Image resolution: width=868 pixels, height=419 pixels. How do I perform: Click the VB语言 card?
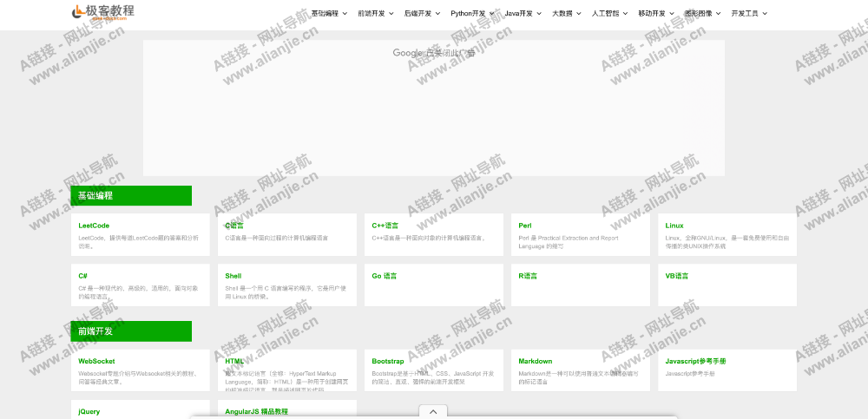coord(677,276)
